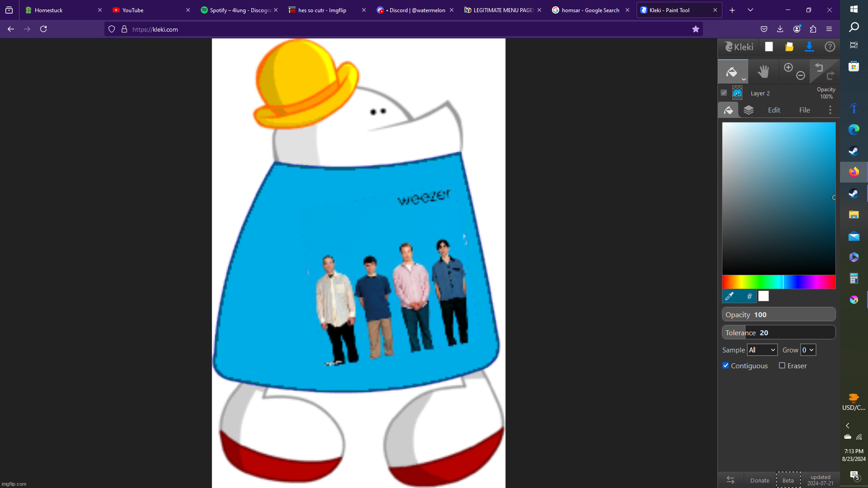Save image with the blue download arrow
This screenshot has width=868, height=488.
[x=809, y=47]
